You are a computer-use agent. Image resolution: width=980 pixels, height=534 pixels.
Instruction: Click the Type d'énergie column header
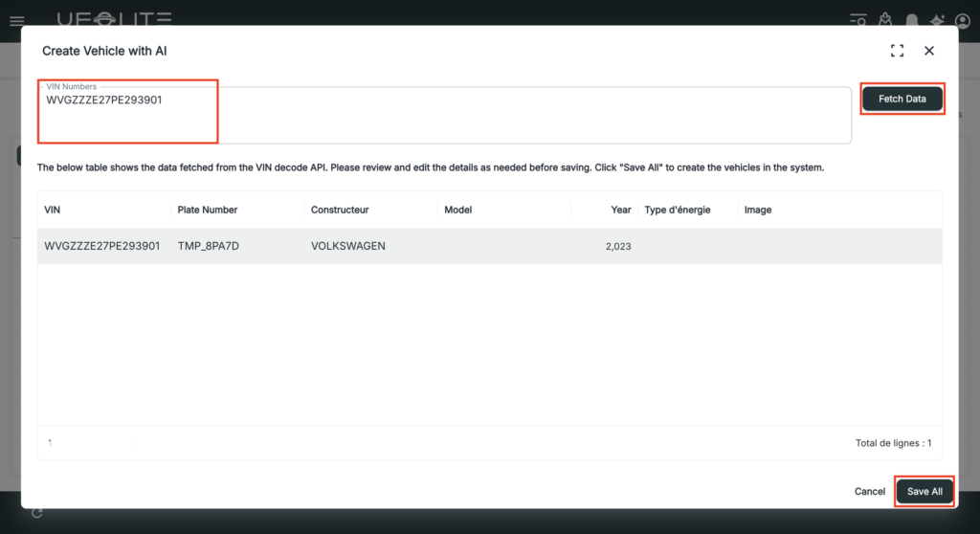pyautogui.click(x=678, y=210)
